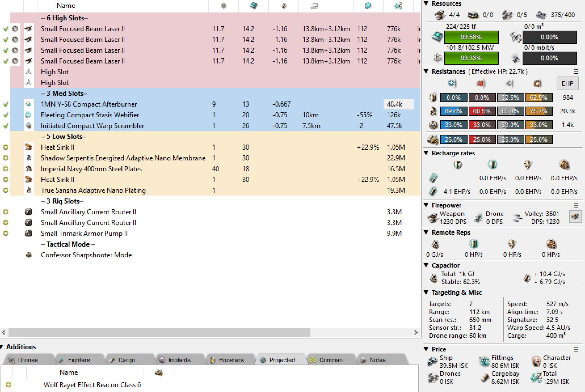Click the 1MN Y-S8 Compact Afterburner icon

(28, 104)
